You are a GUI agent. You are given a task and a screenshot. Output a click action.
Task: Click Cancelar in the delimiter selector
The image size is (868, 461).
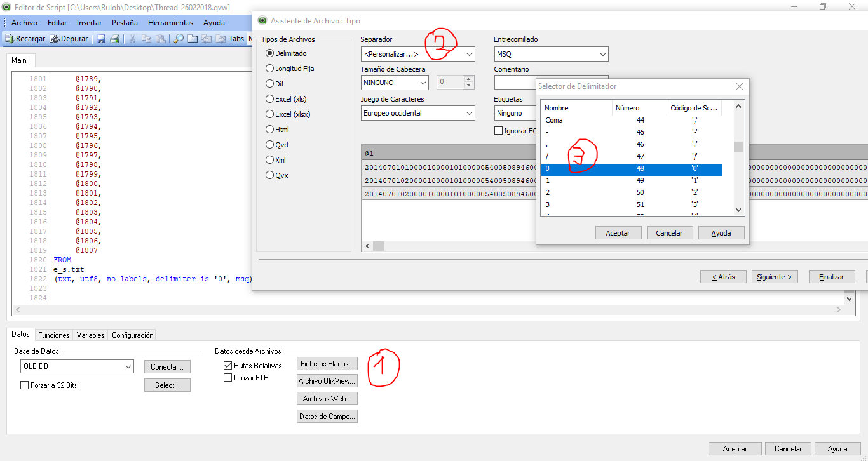click(x=669, y=233)
